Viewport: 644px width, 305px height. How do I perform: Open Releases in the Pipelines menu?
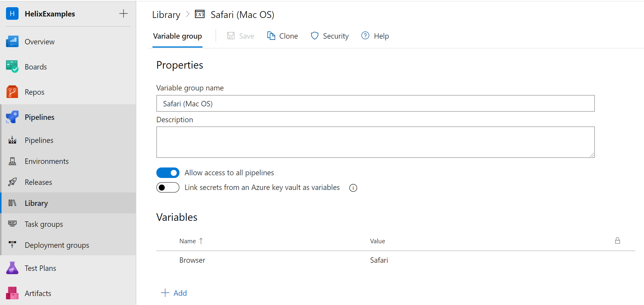[38, 182]
